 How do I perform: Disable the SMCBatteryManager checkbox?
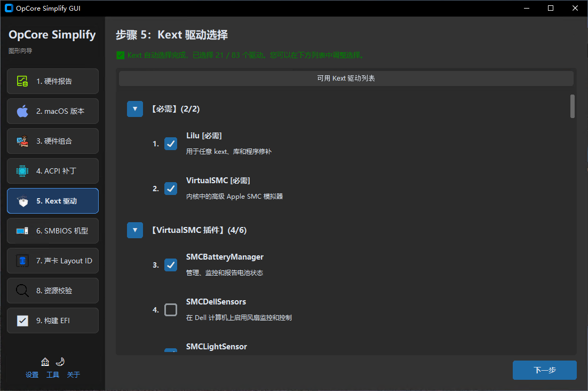[x=171, y=265]
